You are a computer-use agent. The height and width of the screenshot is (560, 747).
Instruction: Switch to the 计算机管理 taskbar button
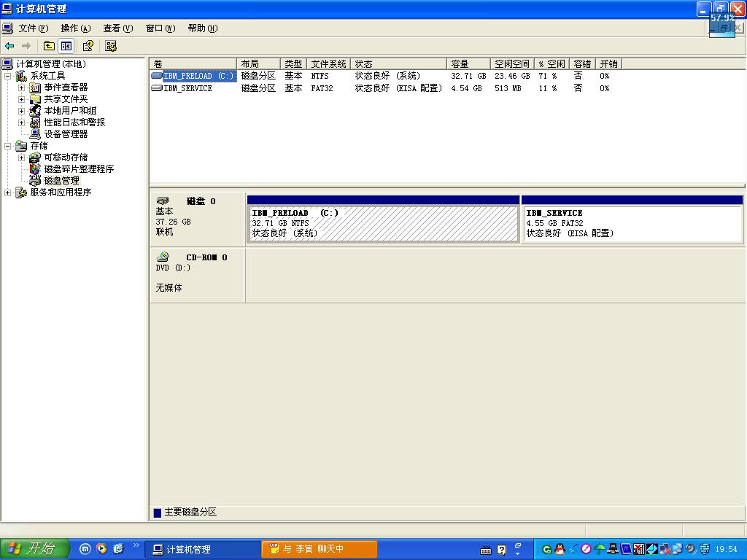[x=203, y=549]
